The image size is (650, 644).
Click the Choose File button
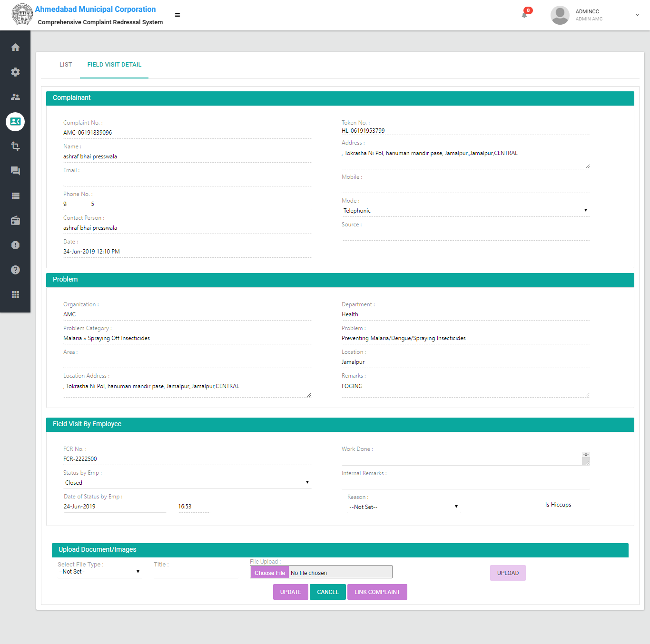270,573
